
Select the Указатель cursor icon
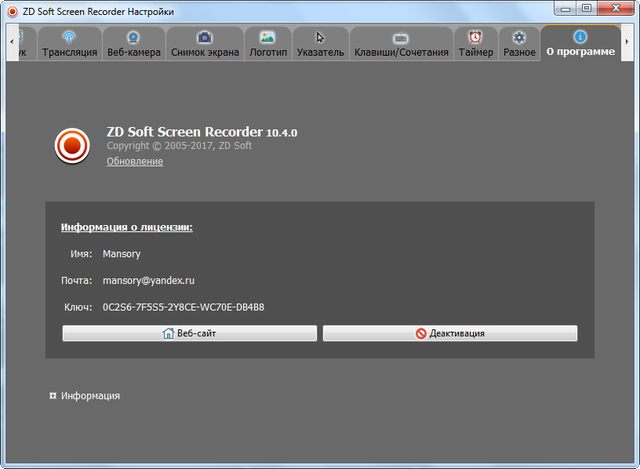pos(320,37)
